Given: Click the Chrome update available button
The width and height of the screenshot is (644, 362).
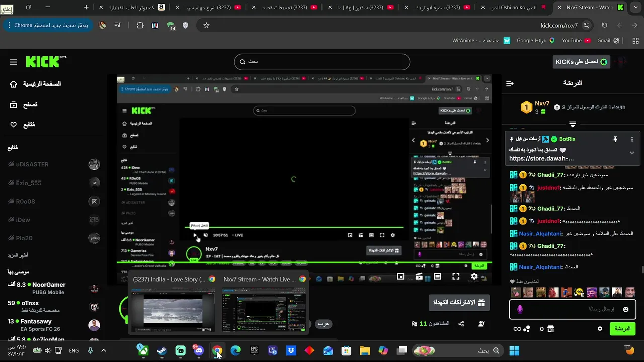Looking at the screenshot, I should (47, 25).
